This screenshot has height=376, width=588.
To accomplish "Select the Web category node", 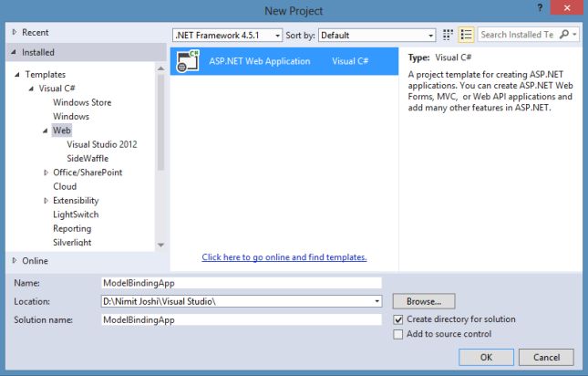I will pyautogui.click(x=62, y=131).
